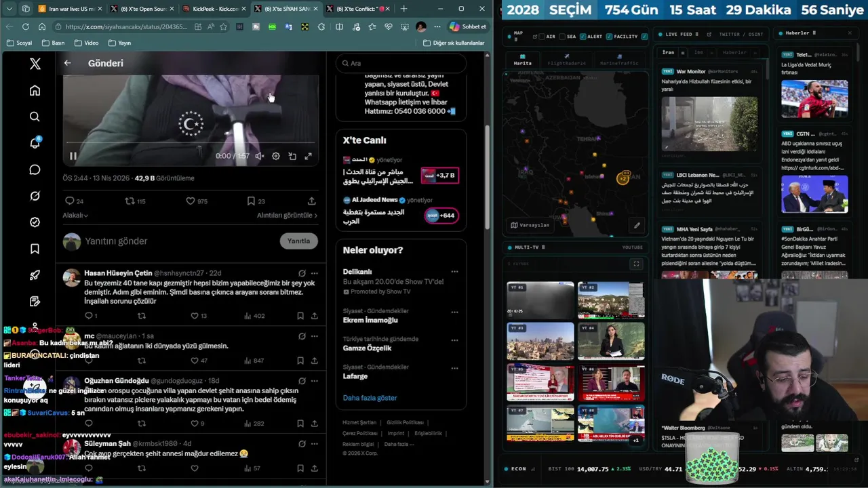The image size is (868, 488).
Task: Like the main tweet with 975 likes
Action: pos(197,201)
